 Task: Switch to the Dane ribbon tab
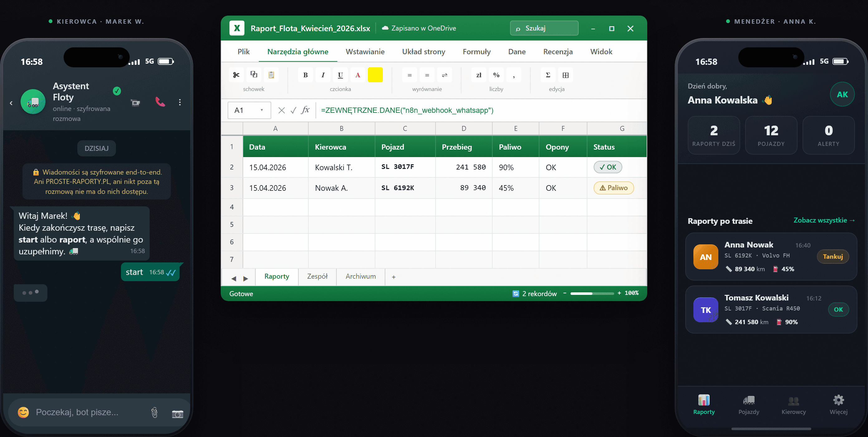(517, 51)
